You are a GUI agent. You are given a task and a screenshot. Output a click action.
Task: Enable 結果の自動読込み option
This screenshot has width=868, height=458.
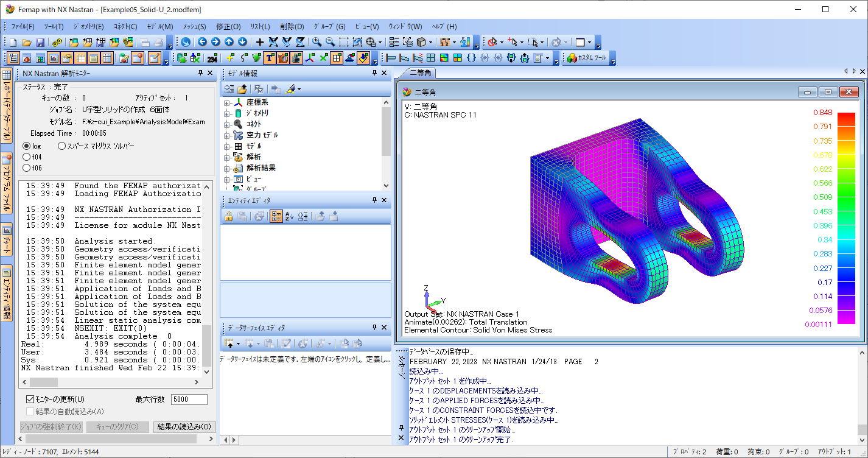tap(29, 410)
